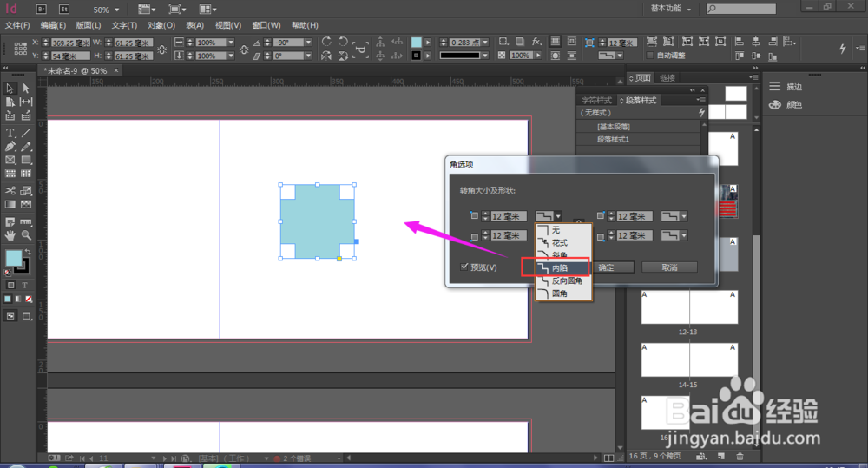Swap fill and stroke colors

[x=28, y=252]
